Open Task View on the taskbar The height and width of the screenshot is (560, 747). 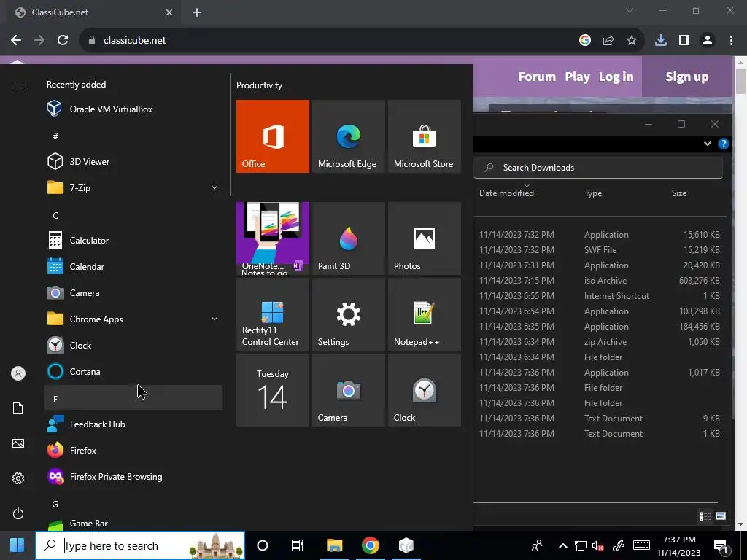tap(298, 545)
